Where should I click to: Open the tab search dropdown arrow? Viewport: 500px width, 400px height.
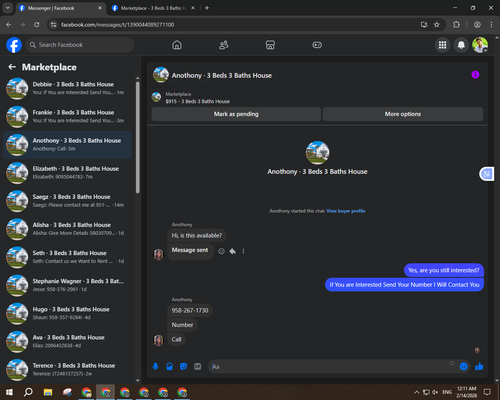tap(7, 8)
